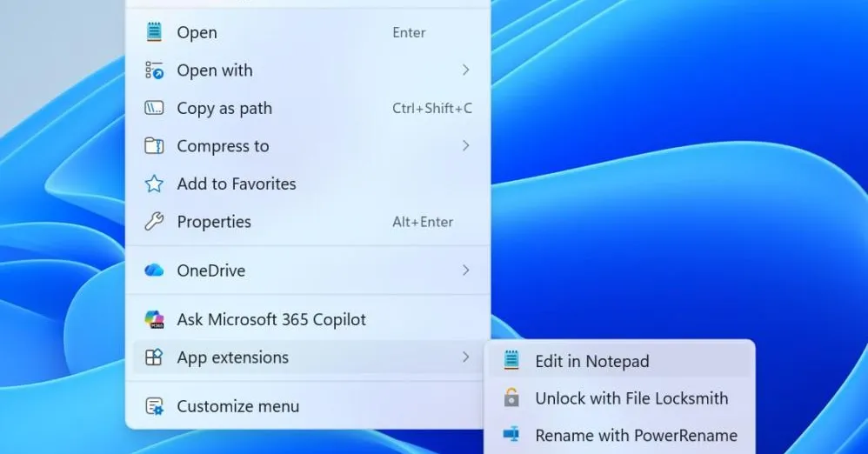Choose Copy as path

[x=308, y=108]
